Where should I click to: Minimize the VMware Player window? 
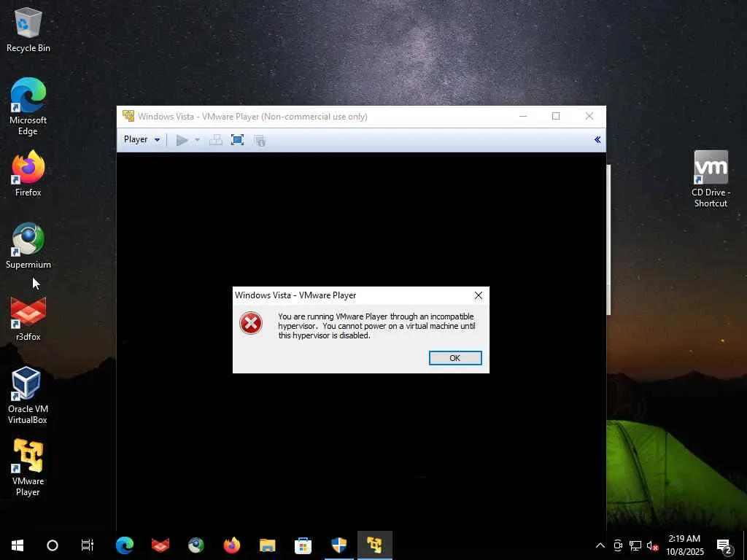[523, 116]
